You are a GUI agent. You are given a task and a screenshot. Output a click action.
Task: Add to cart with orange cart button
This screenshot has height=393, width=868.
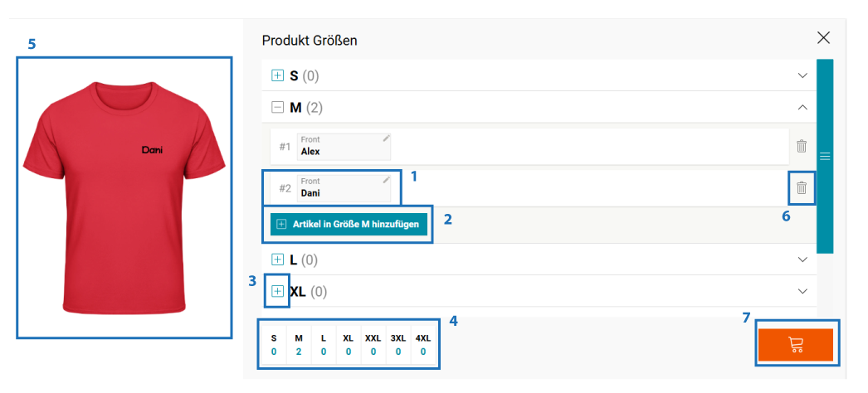pyautogui.click(x=796, y=345)
